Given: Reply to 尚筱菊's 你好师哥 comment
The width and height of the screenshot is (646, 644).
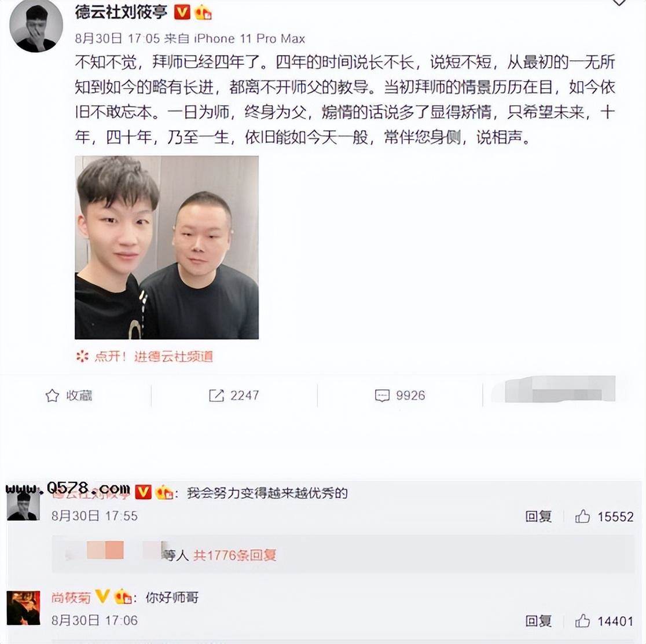Looking at the screenshot, I should click(538, 620).
